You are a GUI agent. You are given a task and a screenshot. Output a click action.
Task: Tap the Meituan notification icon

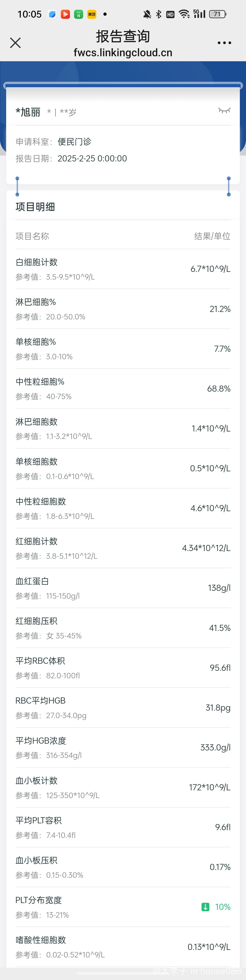(92, 14)
